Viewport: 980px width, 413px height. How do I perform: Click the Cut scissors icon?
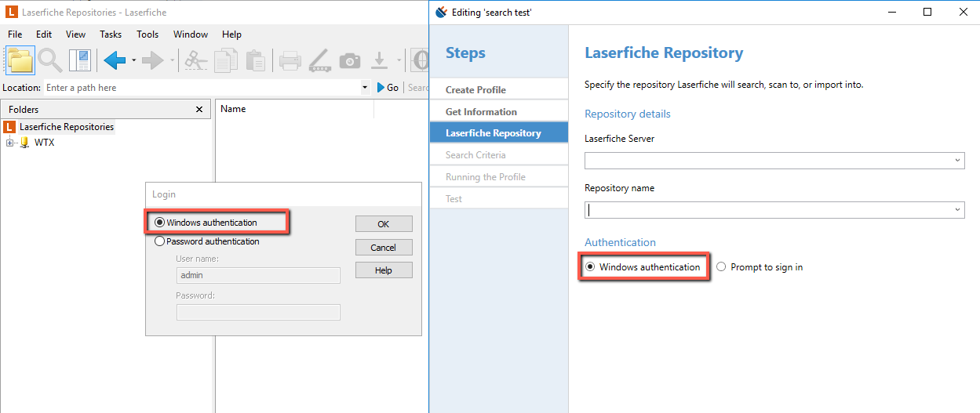coord(196,60)
